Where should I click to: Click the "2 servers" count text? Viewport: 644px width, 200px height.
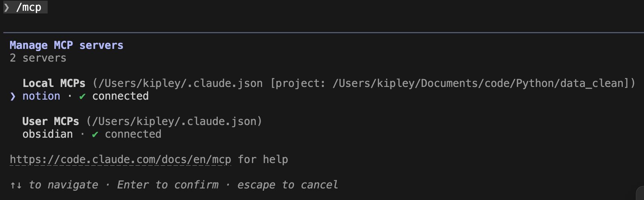(x=38, y=58)
